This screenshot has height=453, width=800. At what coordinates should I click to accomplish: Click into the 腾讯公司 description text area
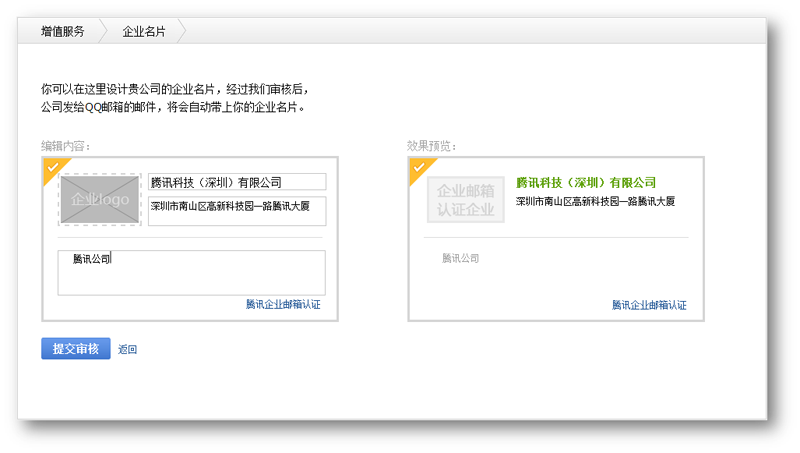[x=191, y=272]
